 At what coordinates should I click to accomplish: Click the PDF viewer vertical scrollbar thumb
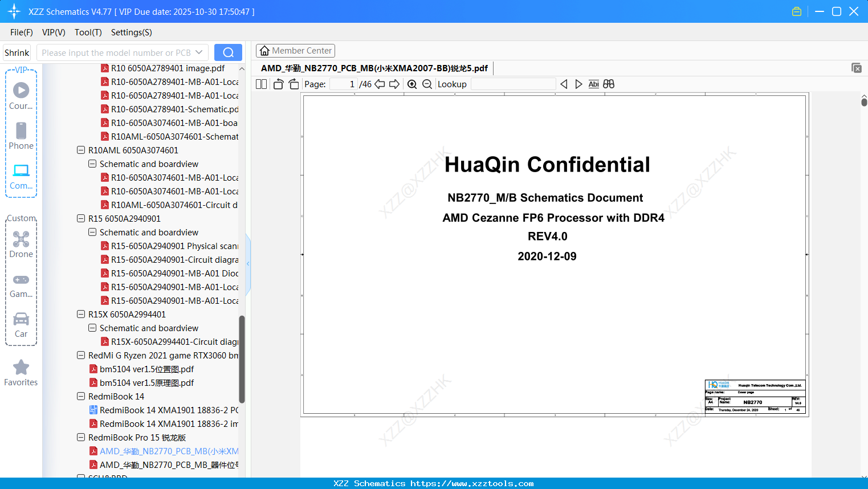[864, 102]
